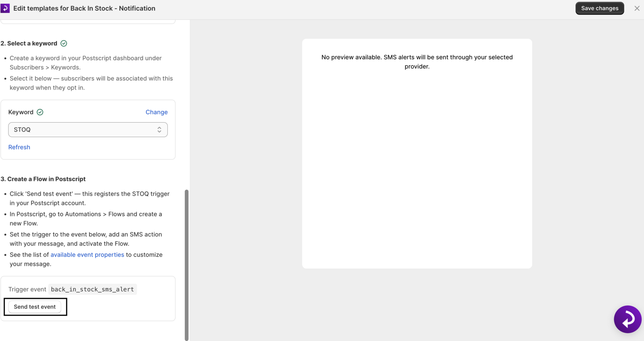Click the 'Trigger event' label
644x341 pixels.
click(27, 289)
